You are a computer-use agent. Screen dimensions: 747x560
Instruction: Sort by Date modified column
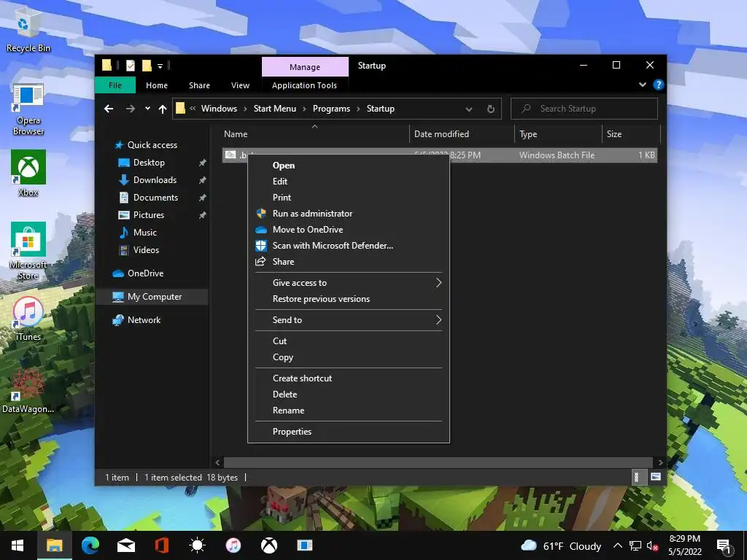(462, 134)
